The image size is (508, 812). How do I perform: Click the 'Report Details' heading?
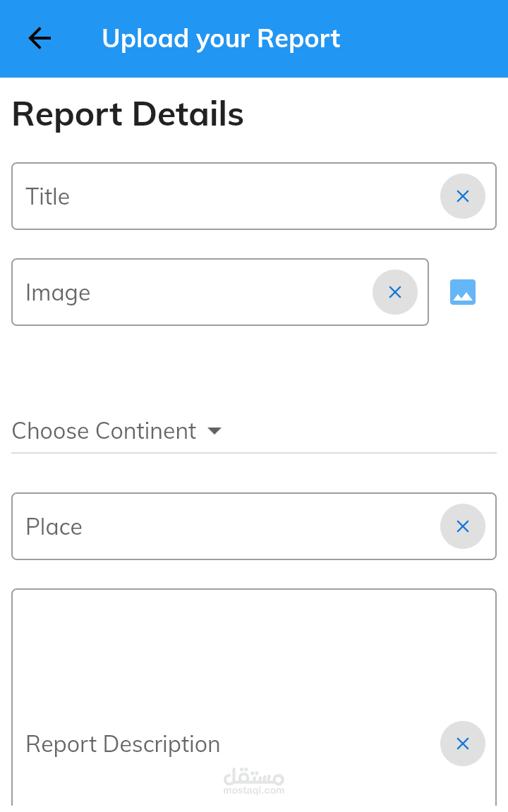tap(128, 114)
